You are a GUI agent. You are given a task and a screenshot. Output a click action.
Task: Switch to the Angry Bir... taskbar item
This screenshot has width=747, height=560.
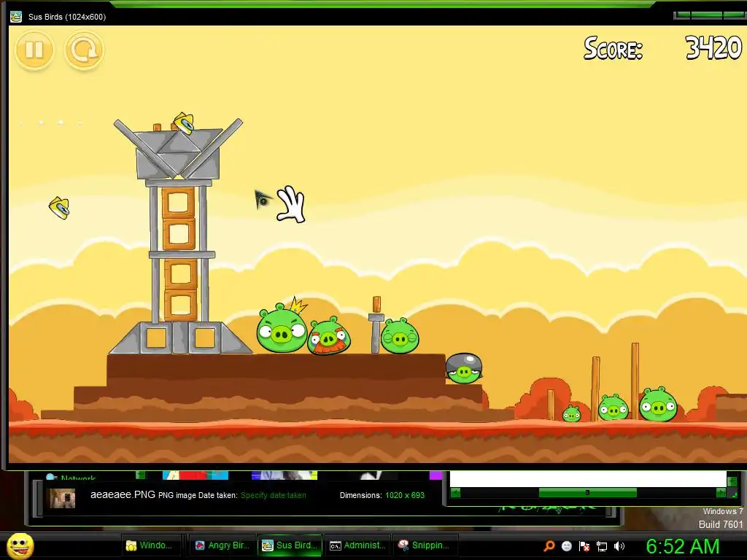(221, 545)
